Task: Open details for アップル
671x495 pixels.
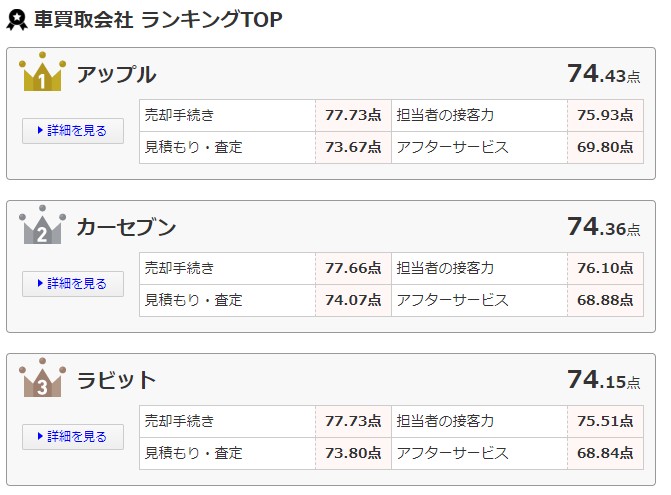Action: point(73,130)
